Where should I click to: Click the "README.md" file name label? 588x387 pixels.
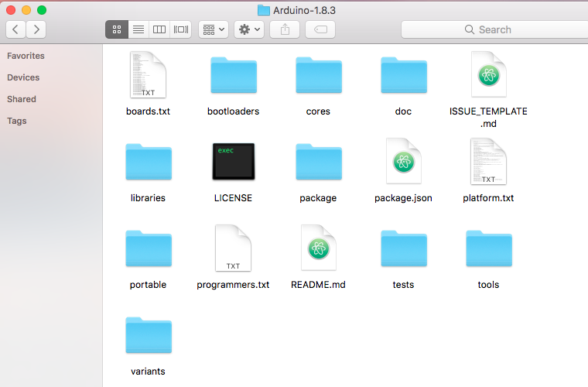click(318, 285)
